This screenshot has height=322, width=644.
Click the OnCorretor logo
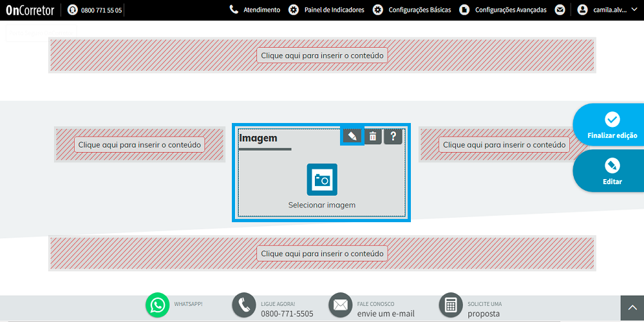point(30,10)
